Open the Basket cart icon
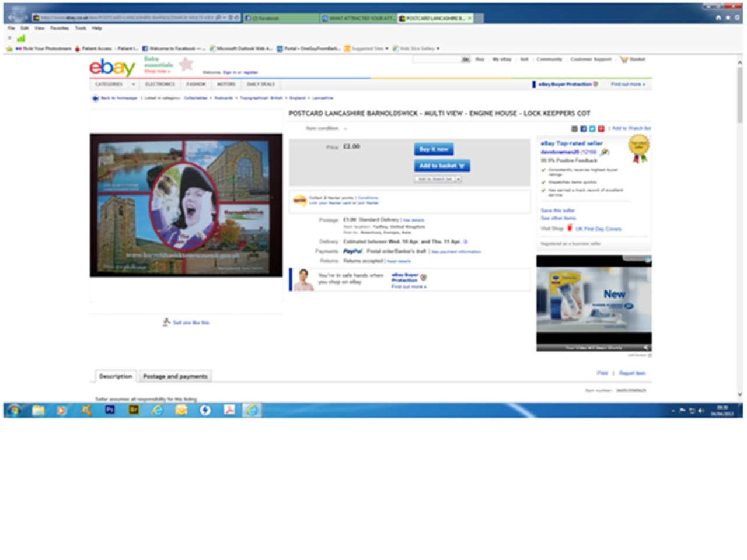 coord(624,60)
